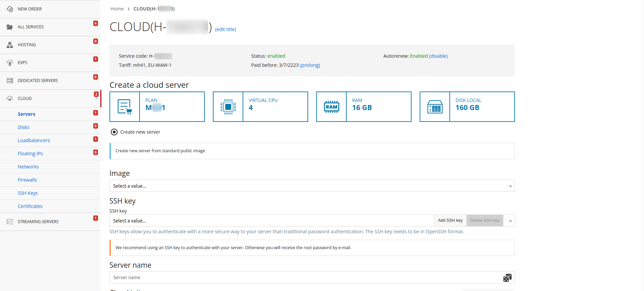This screenshot has width=644, height=291.
Task: Click the Dedicated Servers rack icon
Action: point(10,81)
